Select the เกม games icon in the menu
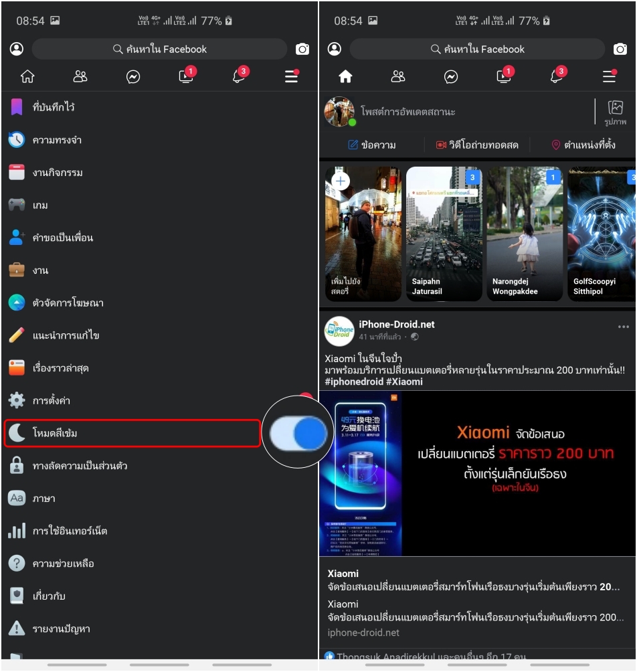The image size is (637, 672). pyautogui.click(x=16, y=205)
